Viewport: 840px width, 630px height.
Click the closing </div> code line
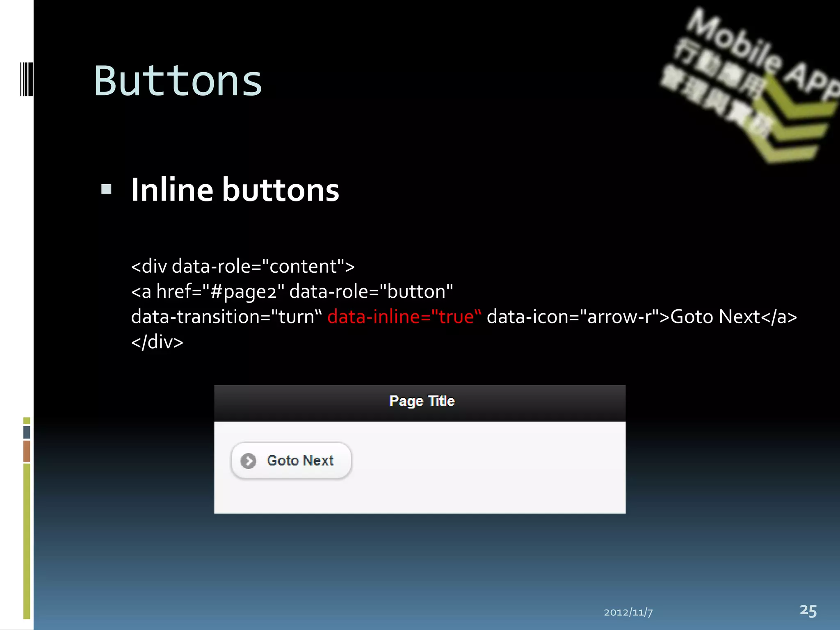point(157,342)
